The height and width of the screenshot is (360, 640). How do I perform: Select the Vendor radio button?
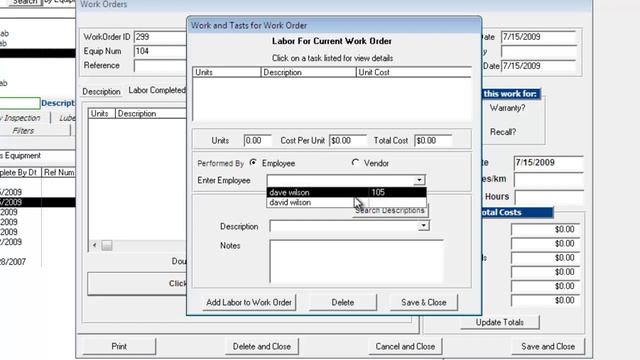355,163
